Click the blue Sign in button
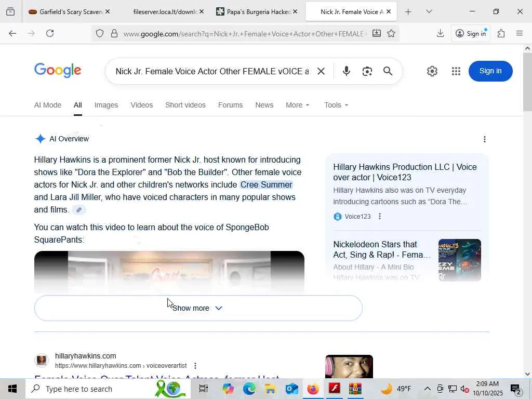The width and height of the screenshot is (532, 399). pyautogui.click(x=490, y=71)
